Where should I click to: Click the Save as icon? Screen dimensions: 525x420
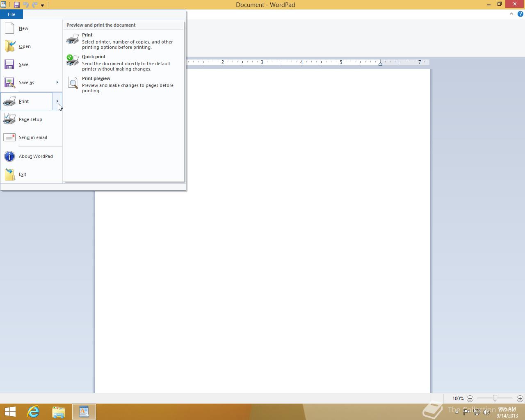(x=9, y=82)
